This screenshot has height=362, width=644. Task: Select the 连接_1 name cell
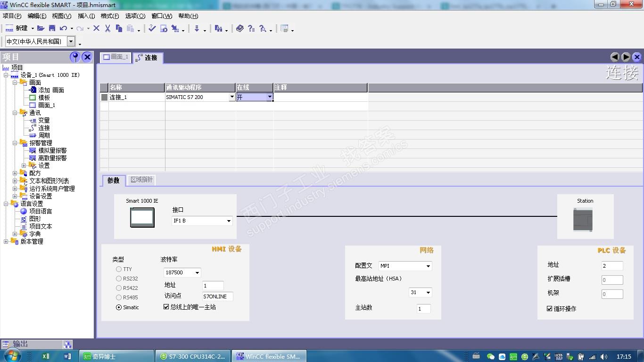coord(137,97)
